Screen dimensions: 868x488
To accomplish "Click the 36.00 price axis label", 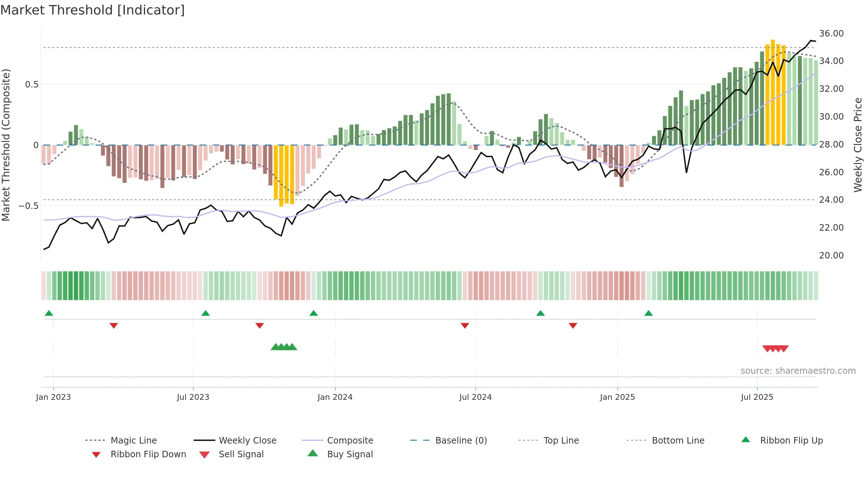I will point(831,33).
